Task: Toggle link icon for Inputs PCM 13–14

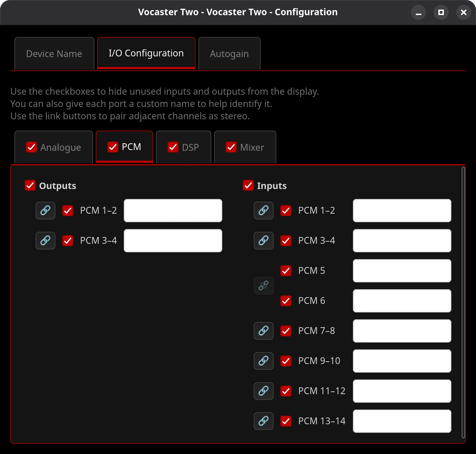Action: (x=264, y=421)
